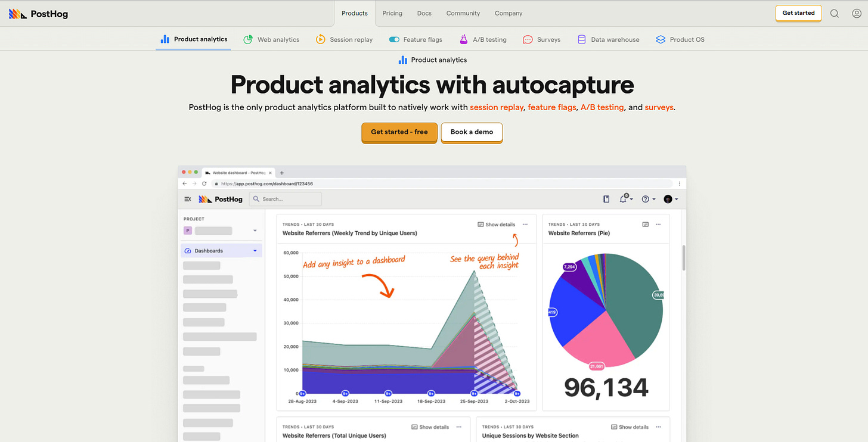Viewport: 868px width, 442px height.
Task: Click the Session replay play icon
Action: (x=320, y=39)
